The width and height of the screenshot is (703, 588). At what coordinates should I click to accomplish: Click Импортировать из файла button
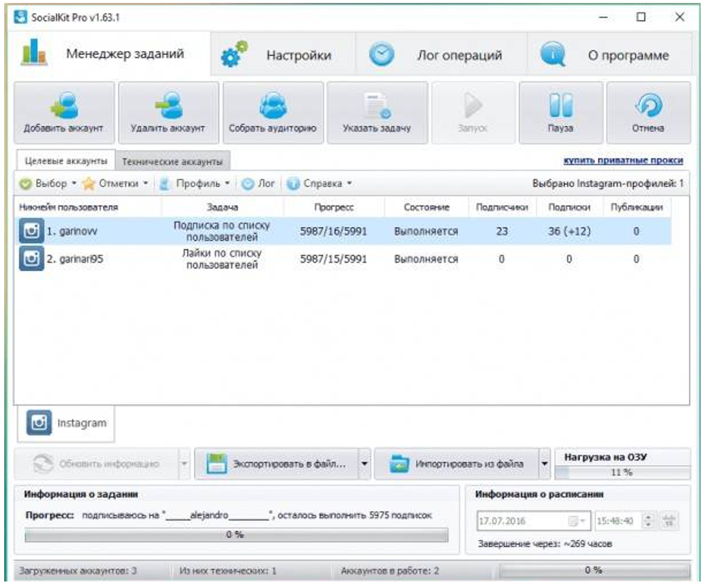(x=457, y=463)
